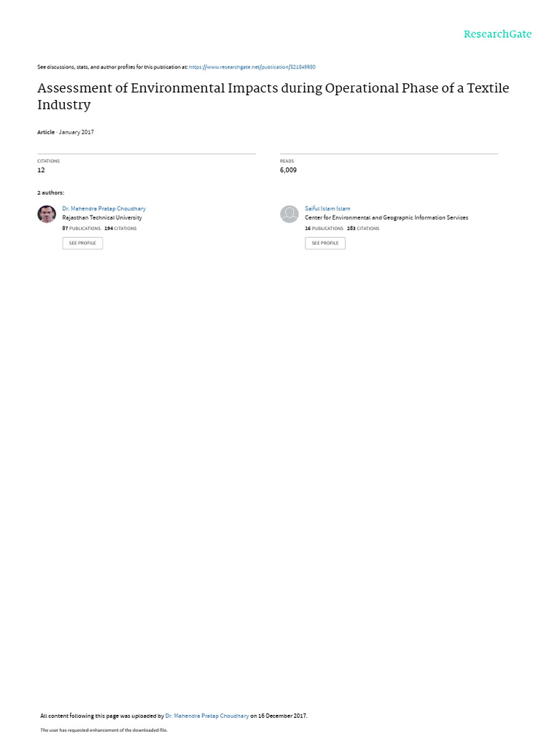Viewport: 560px width, 747px height.
Task: Select the article title heading text
Action: [273, 96]
